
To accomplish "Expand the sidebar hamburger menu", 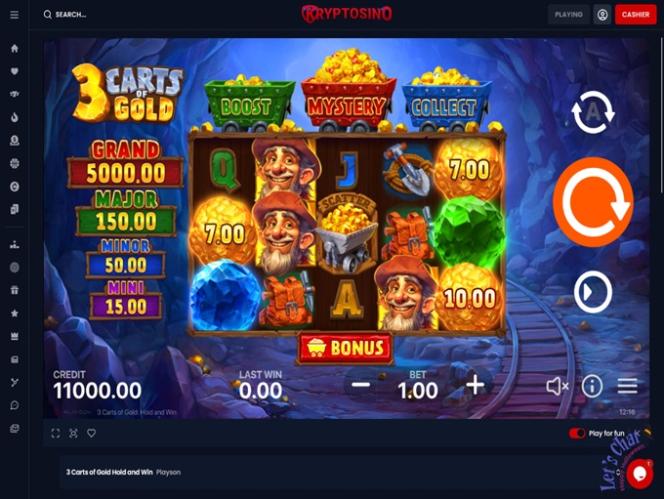I will [x=14, y=15].
